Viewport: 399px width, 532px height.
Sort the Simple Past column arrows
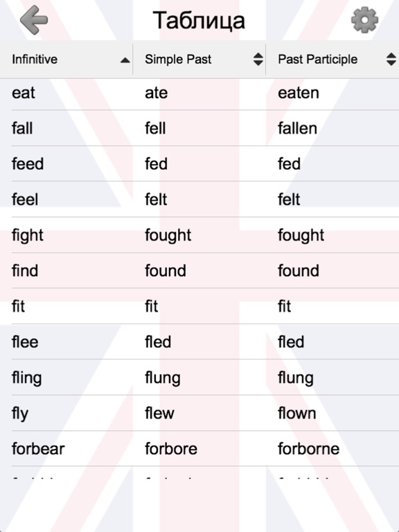click(x=258, y=60)
